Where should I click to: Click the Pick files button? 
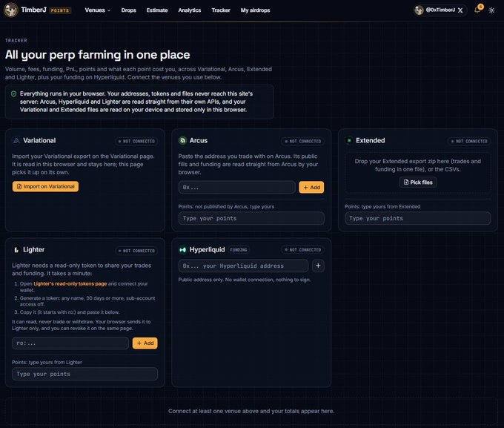click(418, 182)
